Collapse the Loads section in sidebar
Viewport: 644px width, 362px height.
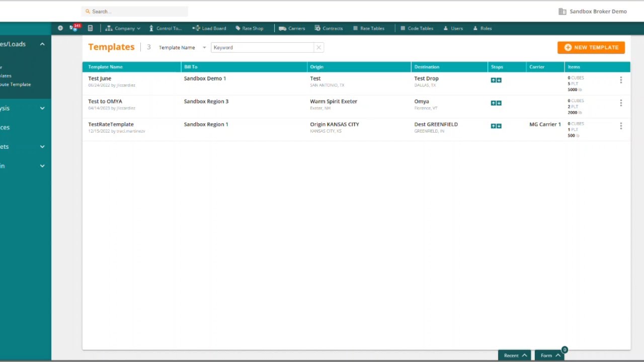(x=42, y=44)
